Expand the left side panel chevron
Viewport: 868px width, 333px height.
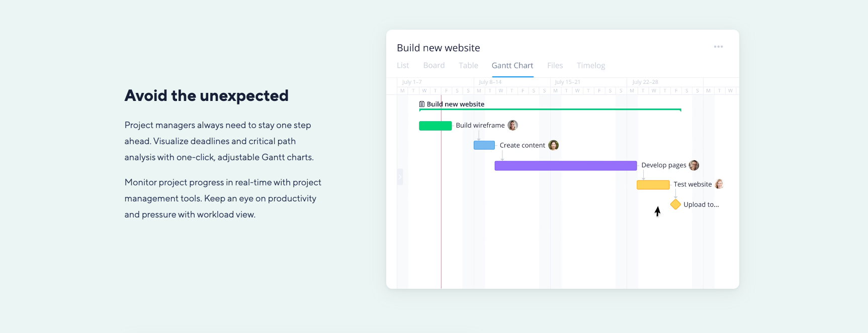[400, 177]
